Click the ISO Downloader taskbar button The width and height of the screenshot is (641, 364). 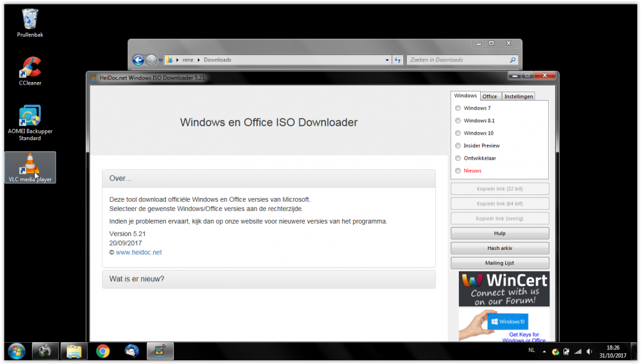coord(160,351)
